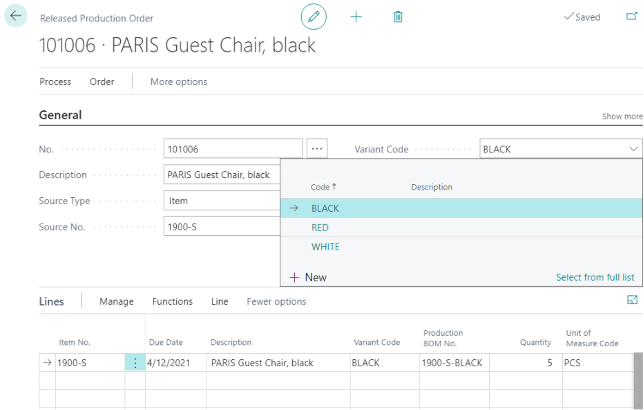Image resolution: width=644 pixels, height=410 pixels.
Task: Show More options in action bar
Action: tap(179, 82)
